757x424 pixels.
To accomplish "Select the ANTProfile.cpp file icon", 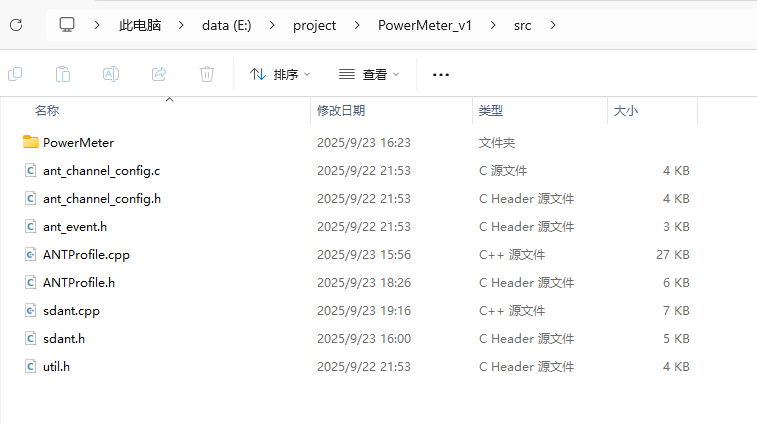I will coord(30,255).
